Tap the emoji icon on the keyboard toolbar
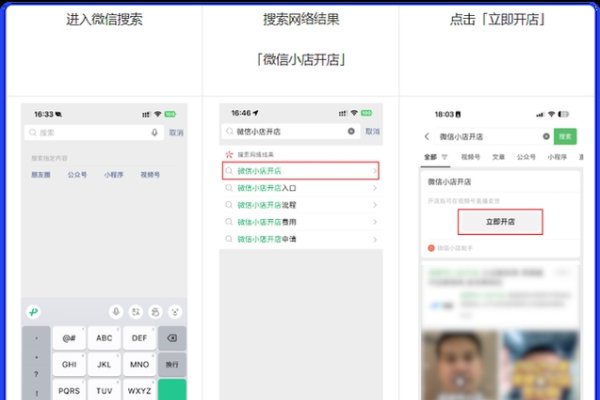600x400 pixels. pyautogui.click(x=155, y=312)
